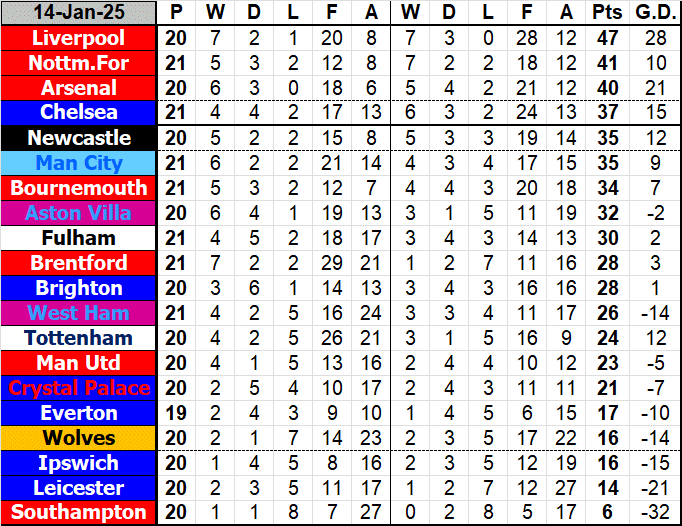Viewport: 682px width, 526px height.
Task: Click the P column header
Action: 177,13
